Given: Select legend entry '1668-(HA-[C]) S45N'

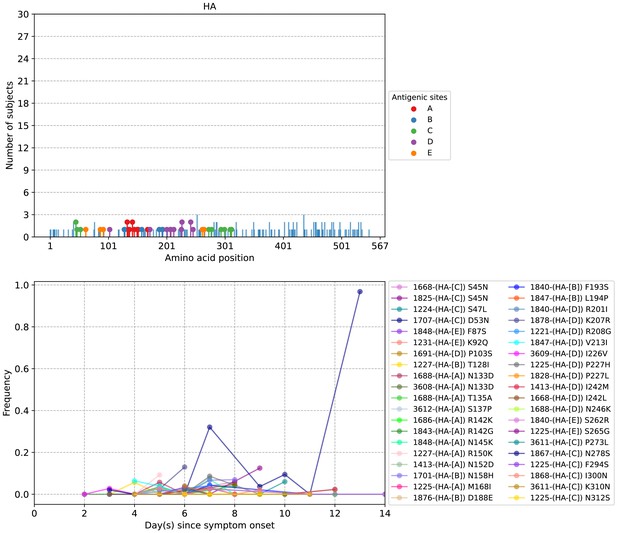Looking at the screenshot, I should [440, 287].
